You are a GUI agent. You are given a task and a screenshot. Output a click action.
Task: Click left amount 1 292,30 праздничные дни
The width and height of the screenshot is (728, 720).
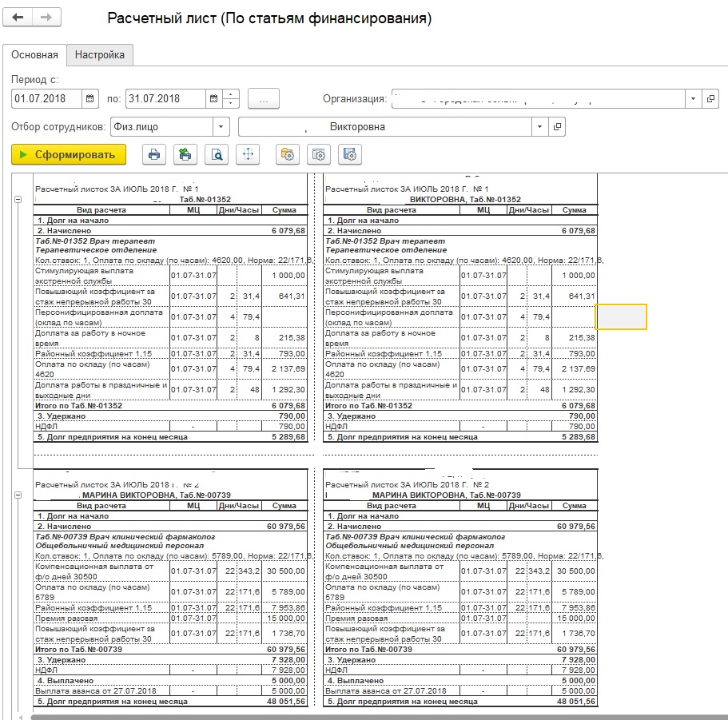[x=288, y=390]
